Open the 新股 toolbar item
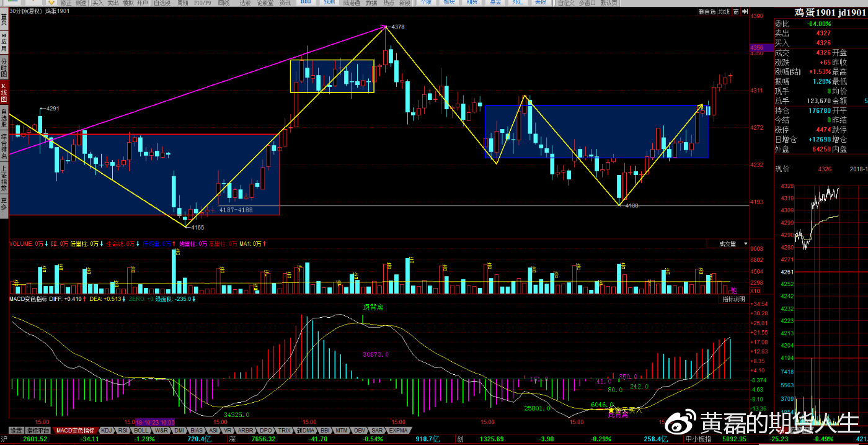The image size is (868, 445). pos(404,3)
